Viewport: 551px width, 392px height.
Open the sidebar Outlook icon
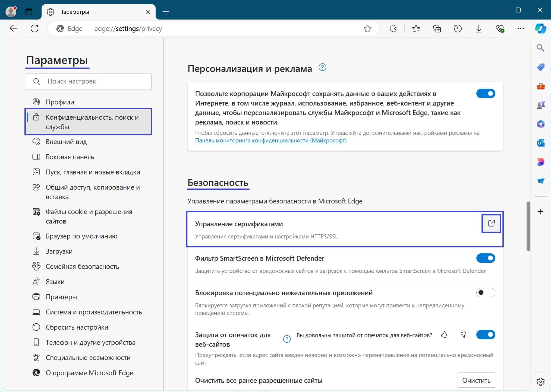(540, 143)
